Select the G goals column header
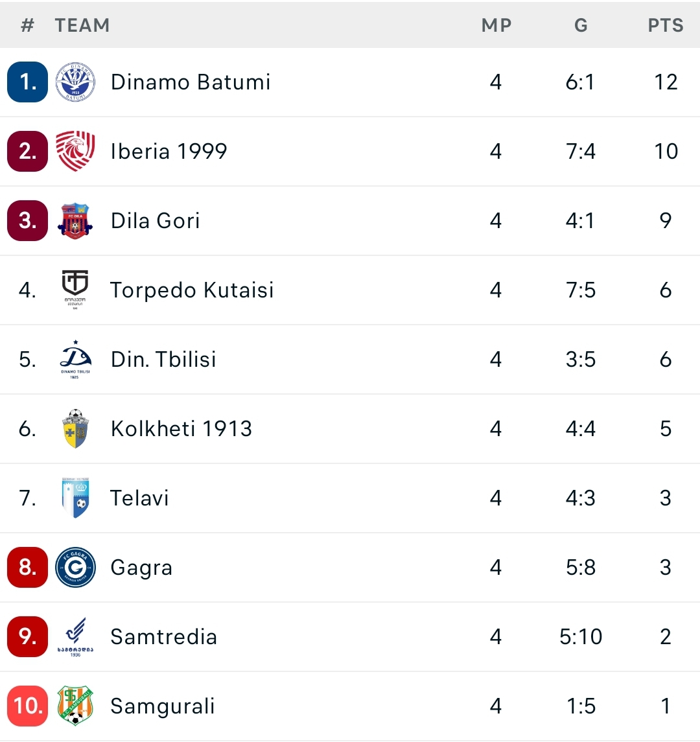Image resolution: width=700 pixels, height=742 pixels. click(x=581, y=25)
